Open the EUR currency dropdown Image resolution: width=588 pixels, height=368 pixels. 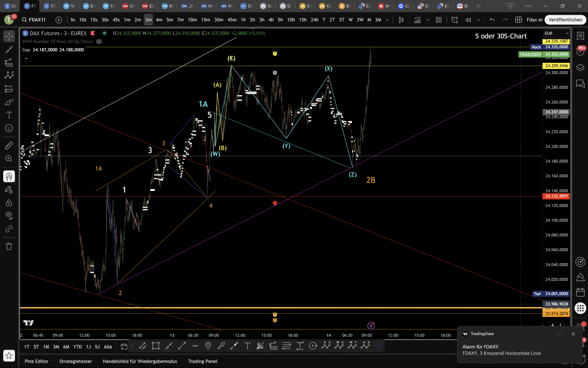(556, 33)
